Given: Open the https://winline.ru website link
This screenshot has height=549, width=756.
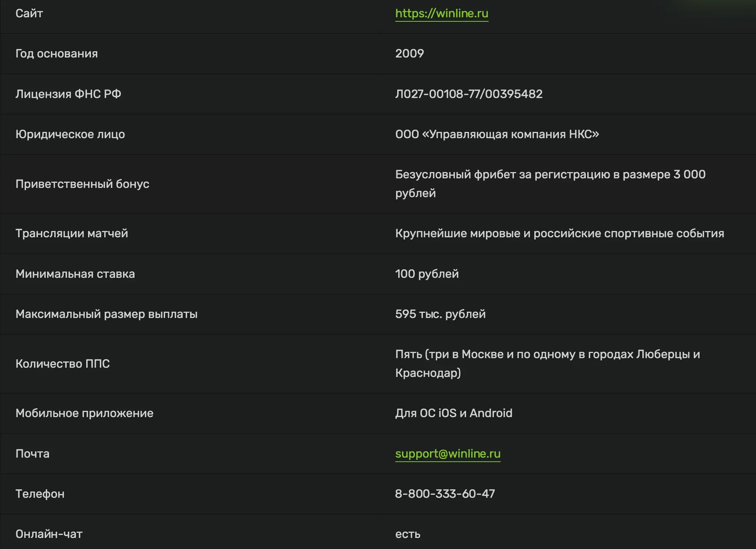Looking at the screenshot, I should click(x=442, y=14).
